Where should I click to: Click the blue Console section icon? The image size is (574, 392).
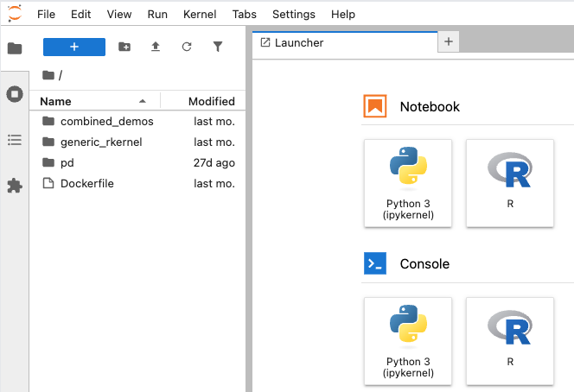[x=375, y=263]
